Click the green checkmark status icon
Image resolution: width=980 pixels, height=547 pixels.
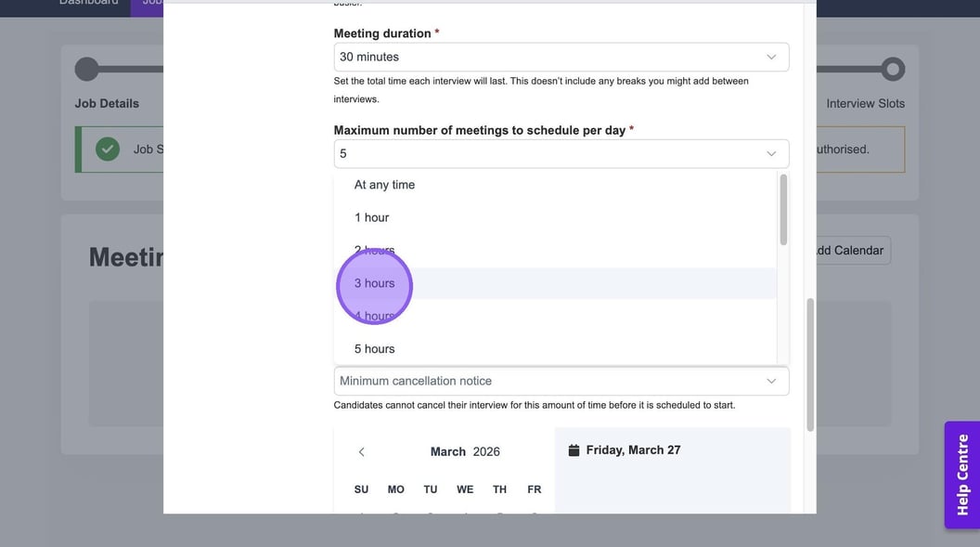pos(108,149)
